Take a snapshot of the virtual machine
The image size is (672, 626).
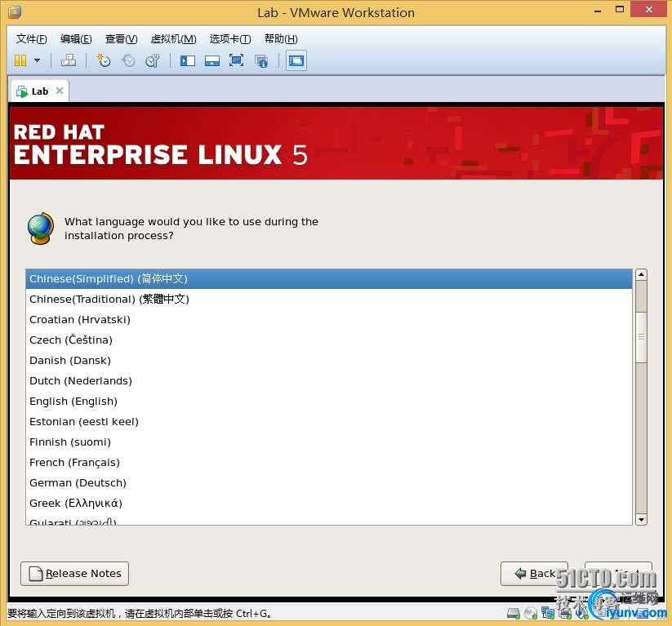tap(103, 60)
